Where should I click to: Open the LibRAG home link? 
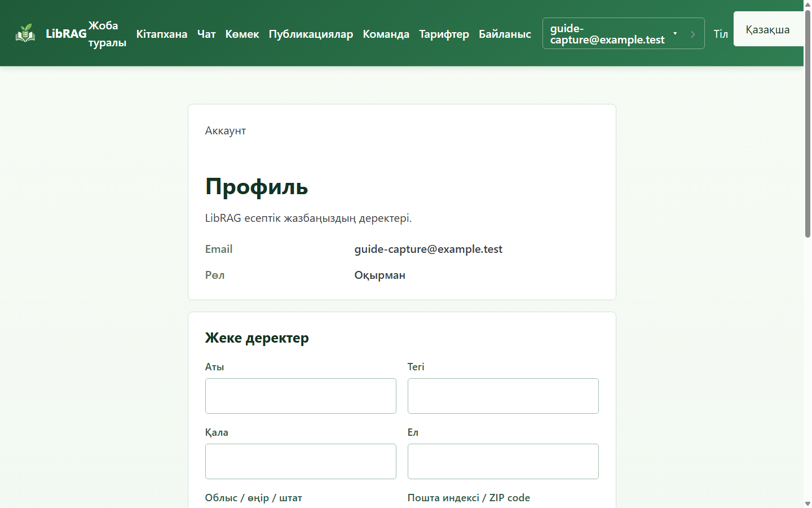pos(51,33)
